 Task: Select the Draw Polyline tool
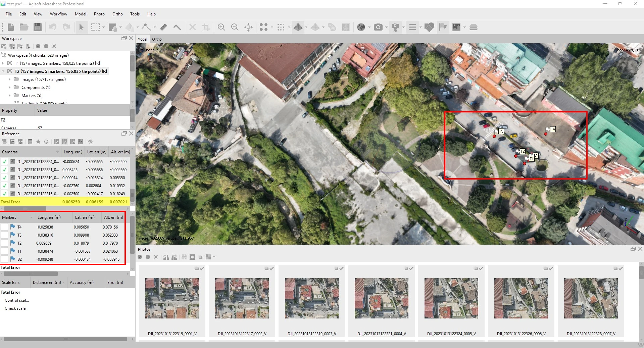(x=146, y=27)
